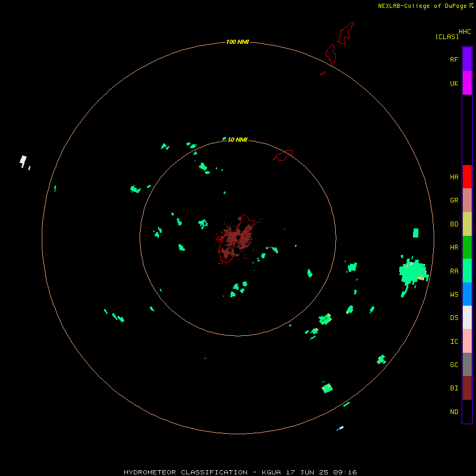Image resolution: width=476 pixels, height=476 pixels.
Task: Click the magenta UK legend swatch
Action: coord(467,83)
